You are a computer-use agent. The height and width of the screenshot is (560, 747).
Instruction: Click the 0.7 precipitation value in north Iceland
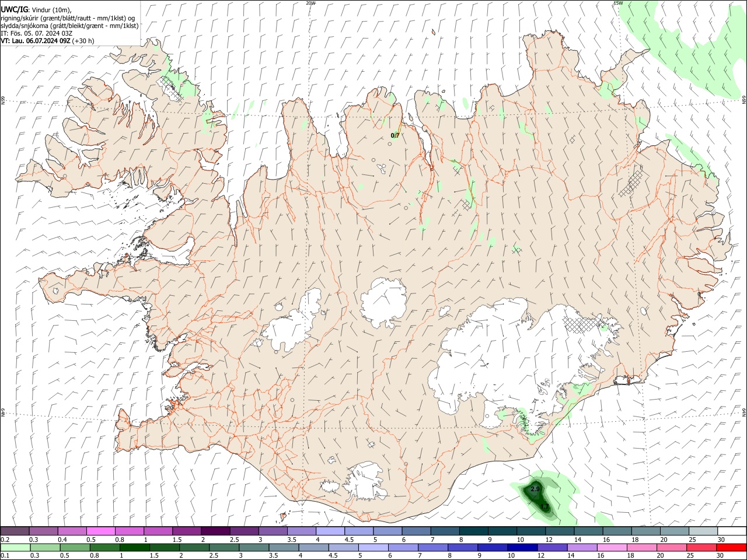[395, 135]
